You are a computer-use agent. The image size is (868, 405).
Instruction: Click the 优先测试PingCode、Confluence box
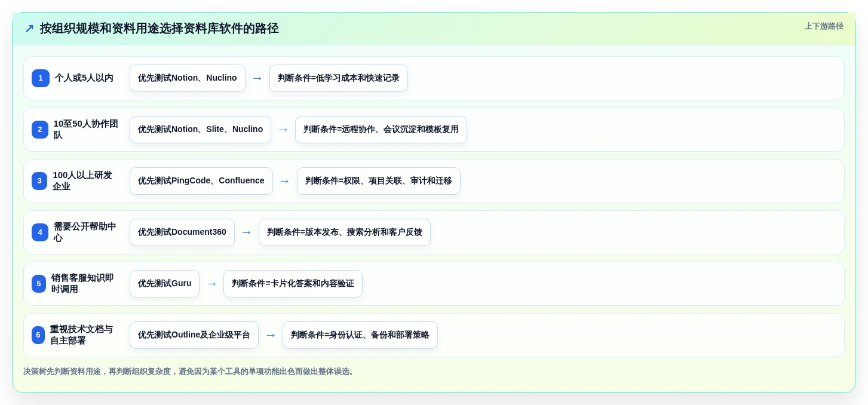pos(201,181)
